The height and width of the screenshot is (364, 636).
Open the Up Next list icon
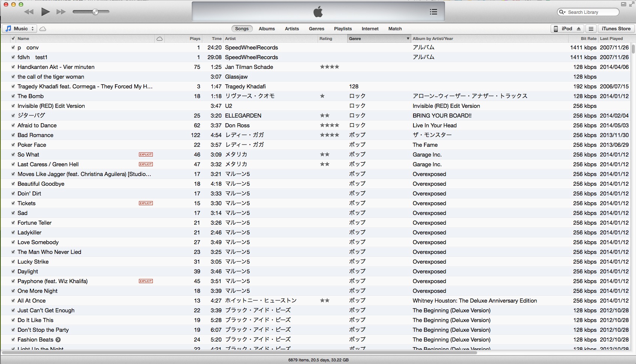click(x=433, y=12)
